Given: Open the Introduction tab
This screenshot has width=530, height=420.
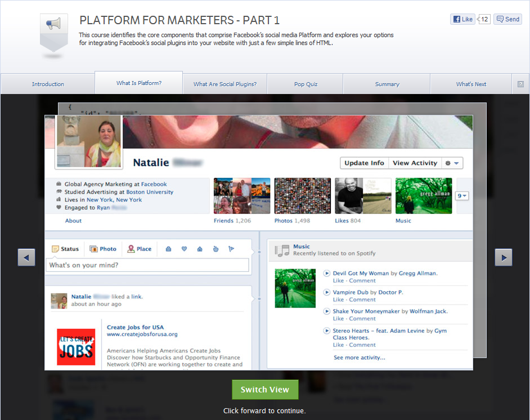Looking at the screenshot, I should click(x=48, y=84).
